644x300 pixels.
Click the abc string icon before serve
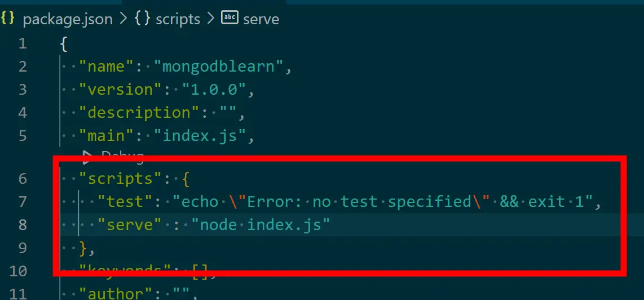coord(230,18)
